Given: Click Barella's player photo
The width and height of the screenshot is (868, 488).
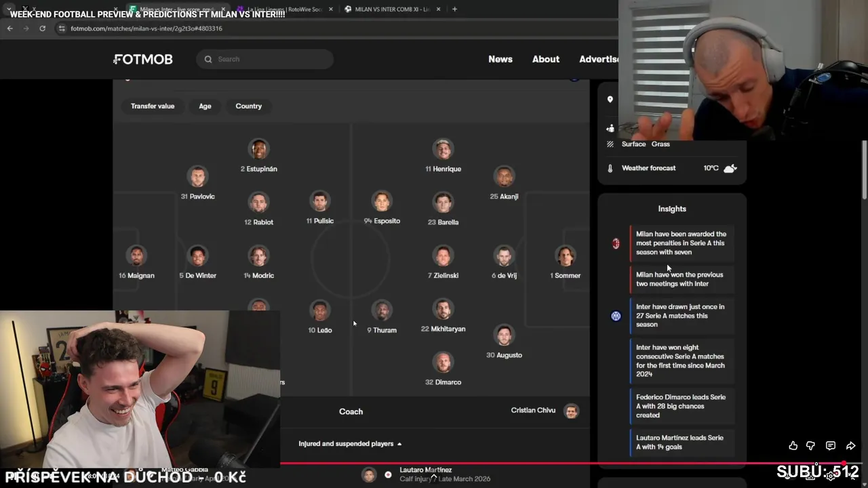Looking at the screenshot, I should point(443,202).
